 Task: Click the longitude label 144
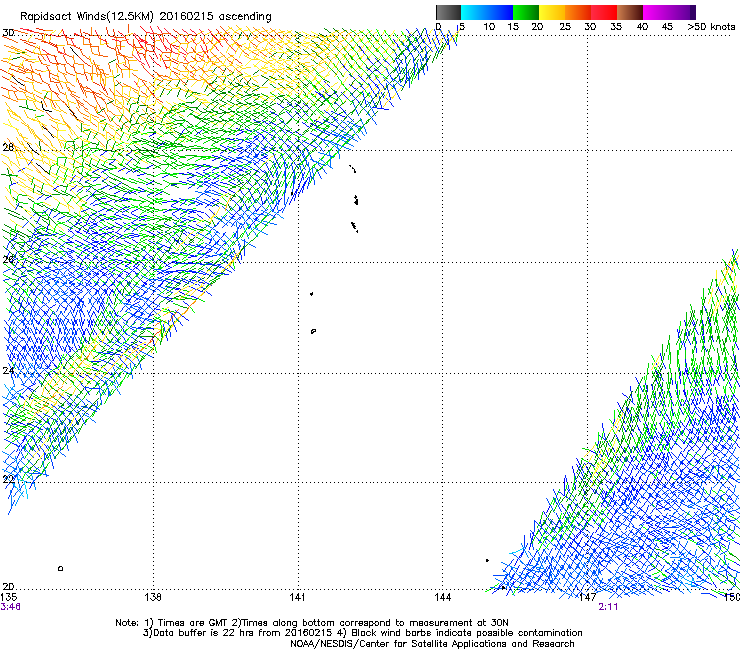[442, 597]
